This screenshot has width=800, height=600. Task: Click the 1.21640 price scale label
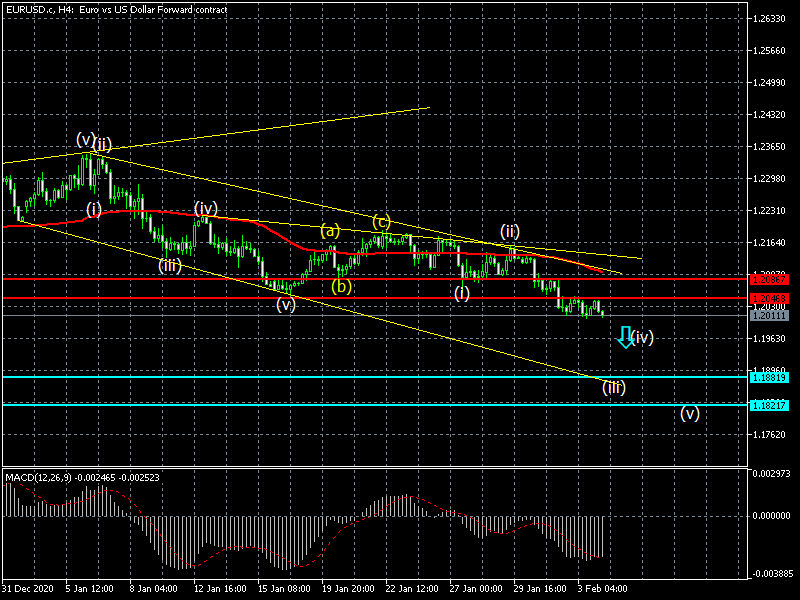coord(769,243)
